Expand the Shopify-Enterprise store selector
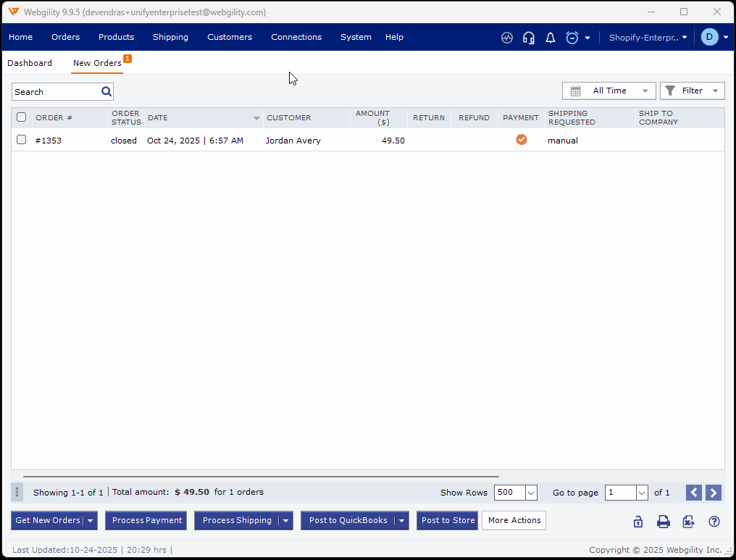 click(648, 38)
